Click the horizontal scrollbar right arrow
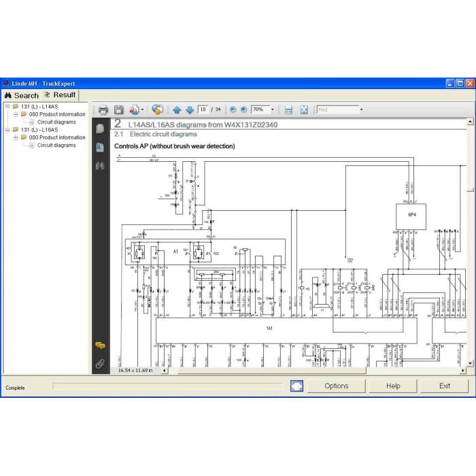 463,371
